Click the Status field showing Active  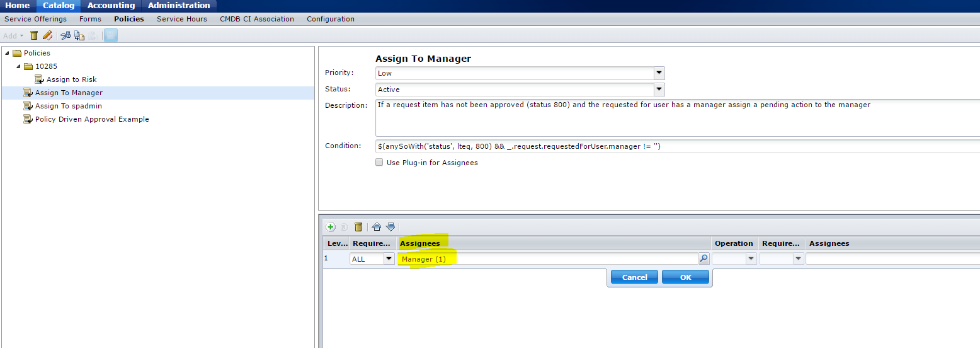tap(515, 90)
